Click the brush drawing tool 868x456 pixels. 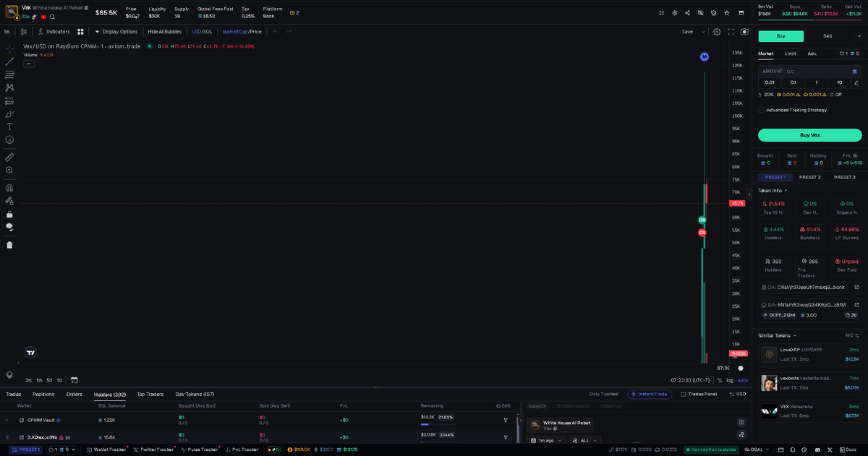pyautogui.click(x=9, y=113)
